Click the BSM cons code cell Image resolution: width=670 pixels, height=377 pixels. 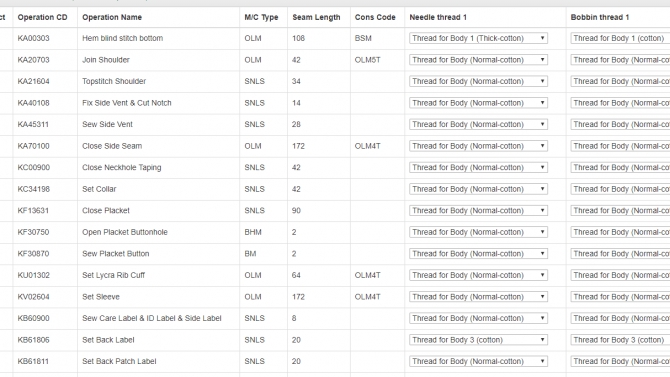point(363,38)
